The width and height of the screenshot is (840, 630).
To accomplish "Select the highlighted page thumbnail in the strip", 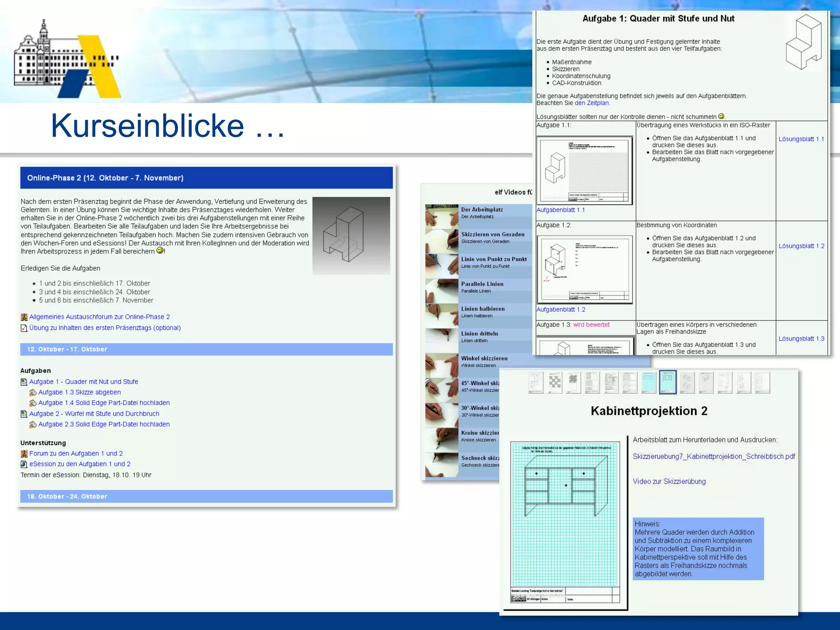I will point(668,383).
